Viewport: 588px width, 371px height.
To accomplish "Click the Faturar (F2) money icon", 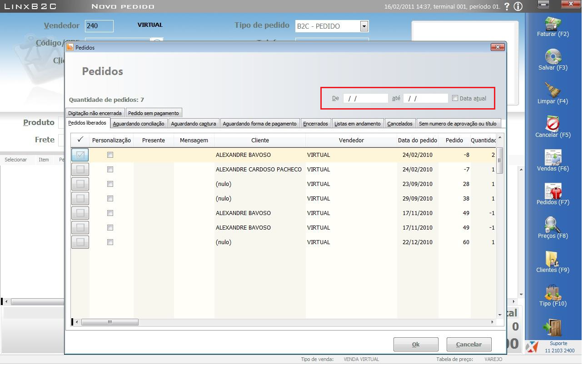I will (553, 23).
